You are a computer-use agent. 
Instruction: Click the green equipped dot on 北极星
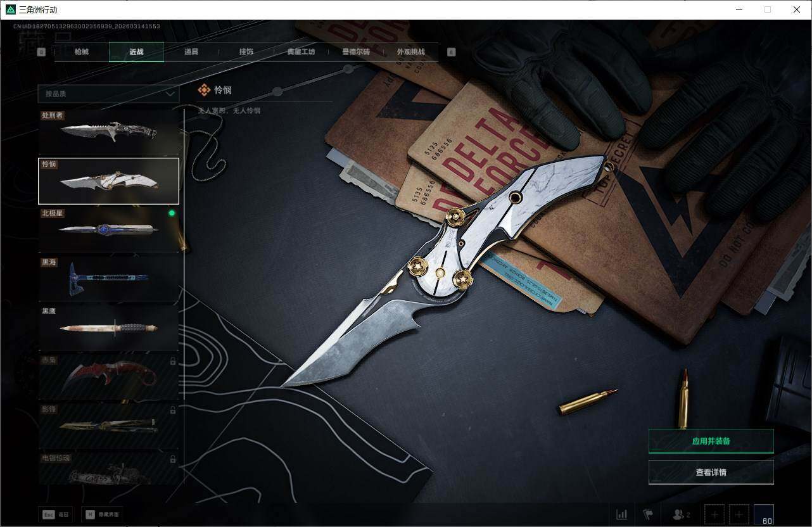[172, 213]
